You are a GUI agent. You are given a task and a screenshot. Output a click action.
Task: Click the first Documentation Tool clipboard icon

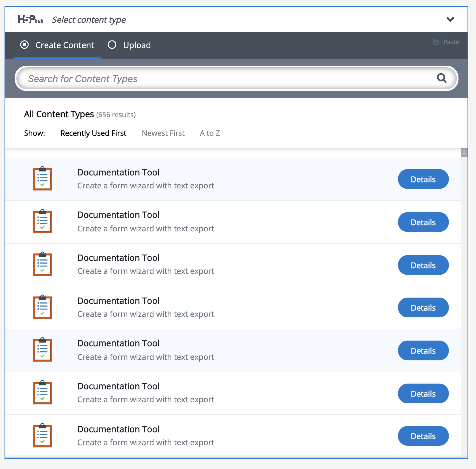[x=42, y=179]
